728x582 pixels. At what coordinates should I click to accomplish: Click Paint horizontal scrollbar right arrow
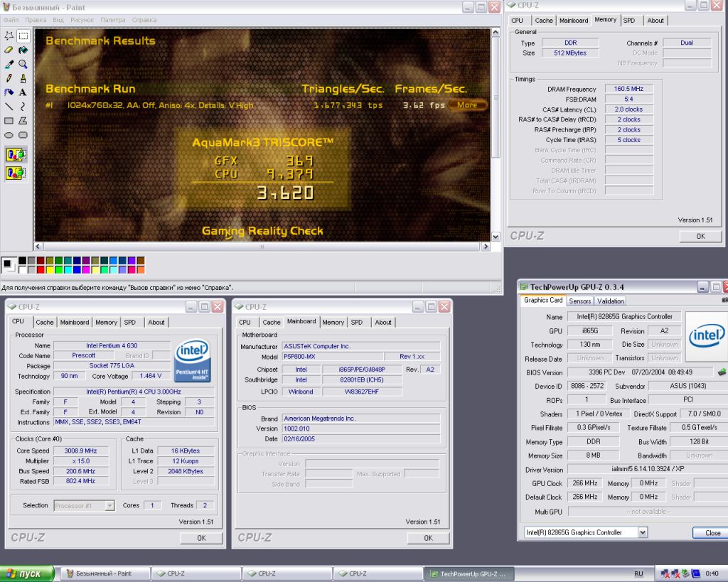point(486,247)
